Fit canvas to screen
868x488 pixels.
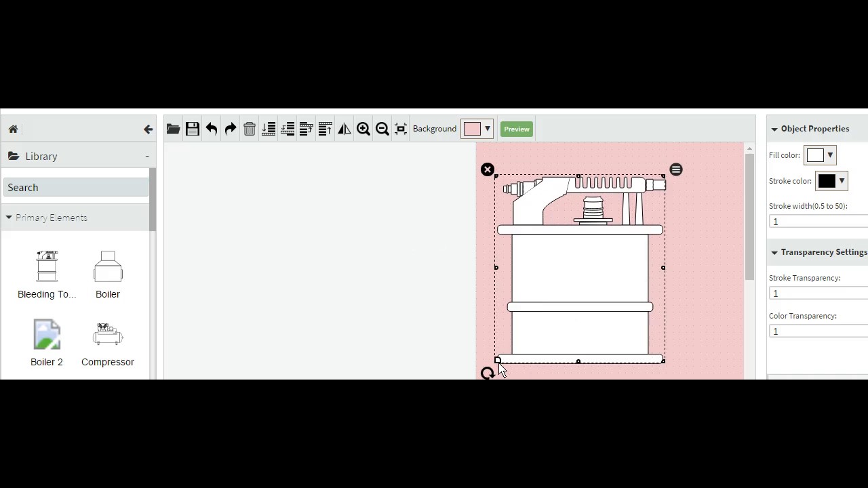pos(401,129)
